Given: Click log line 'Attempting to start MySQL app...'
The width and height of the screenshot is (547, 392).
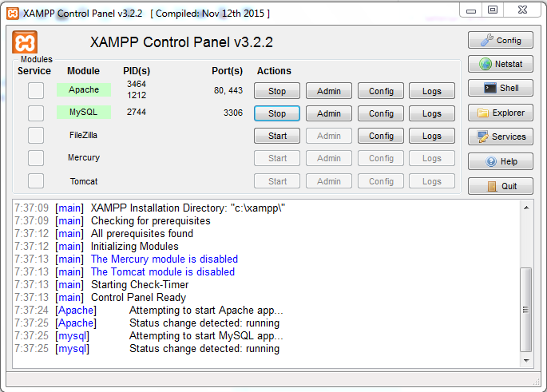Looking at the screenshot, I should (206, 335).
